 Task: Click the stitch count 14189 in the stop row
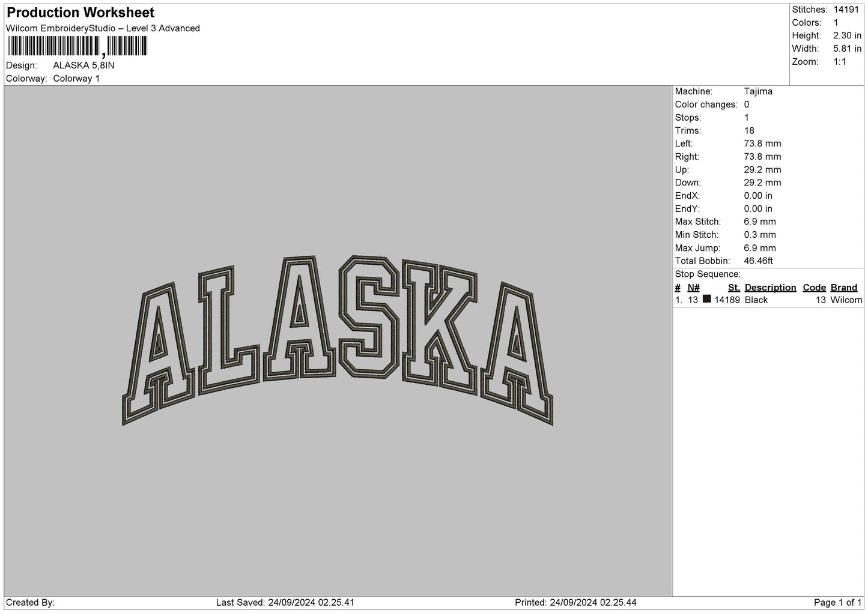(727, 300)
